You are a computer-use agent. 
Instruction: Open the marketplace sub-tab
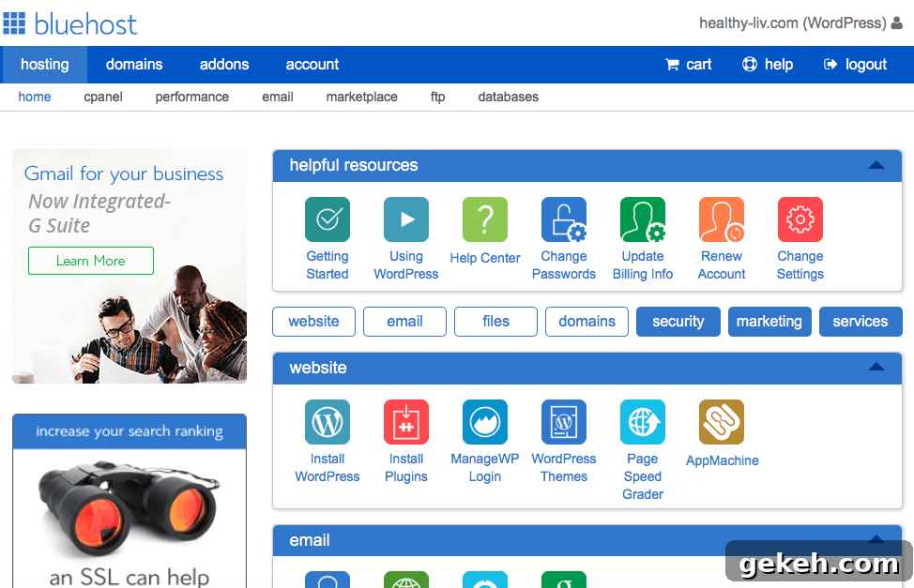pos(361,97)
